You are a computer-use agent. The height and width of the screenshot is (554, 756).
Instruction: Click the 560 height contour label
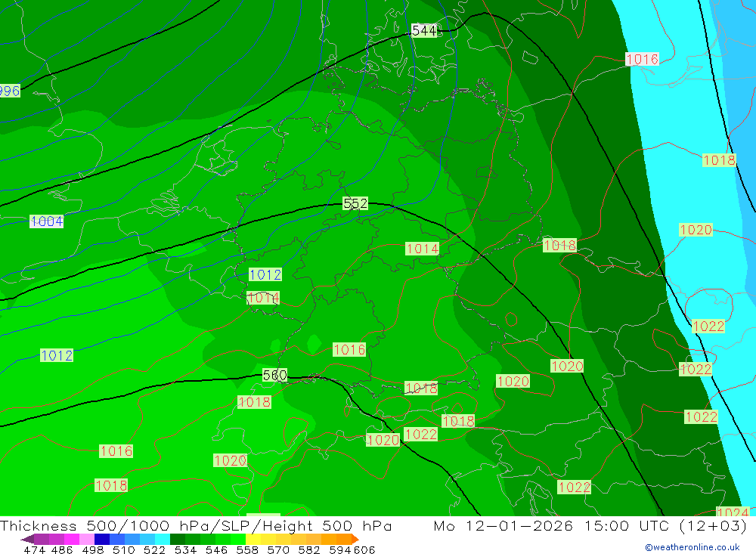point(275,375)
